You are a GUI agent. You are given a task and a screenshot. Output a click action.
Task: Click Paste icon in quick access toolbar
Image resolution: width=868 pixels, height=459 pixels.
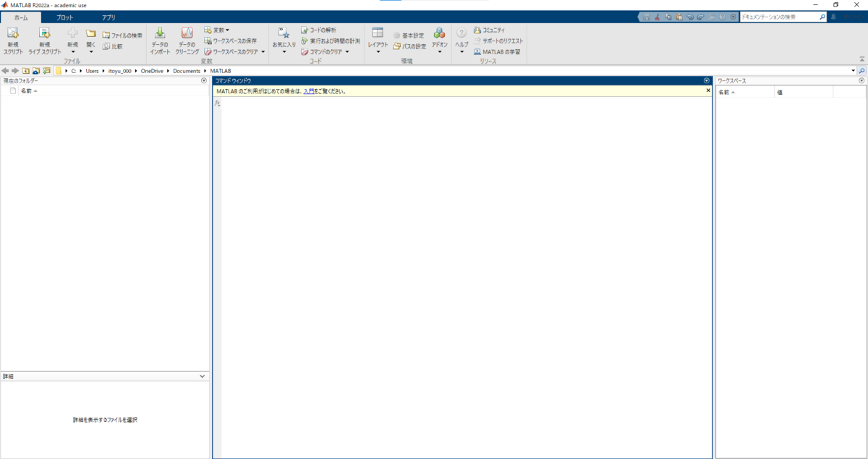(x=678, y=17)
